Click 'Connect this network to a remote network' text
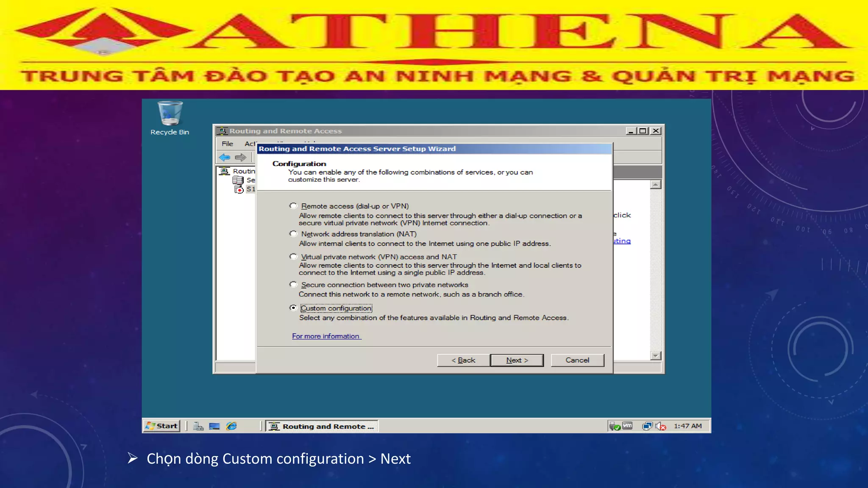 [411, 294]
